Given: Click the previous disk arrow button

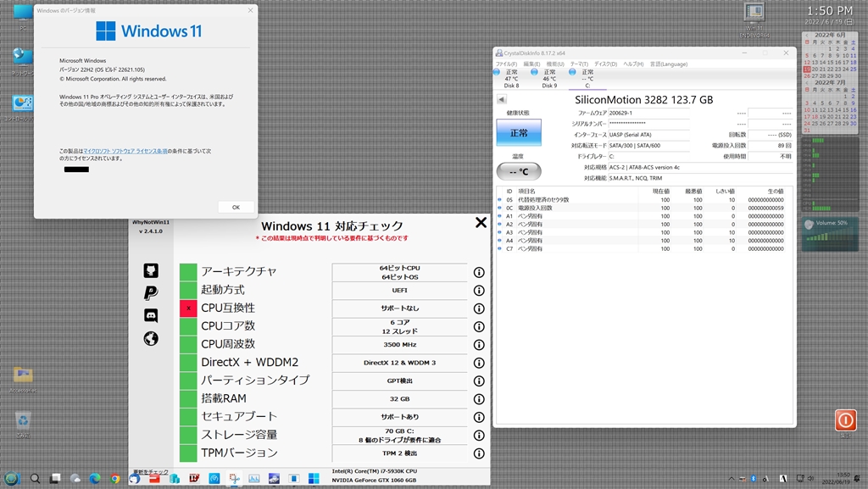Looking at the screenshot, I should coord(502,100).
